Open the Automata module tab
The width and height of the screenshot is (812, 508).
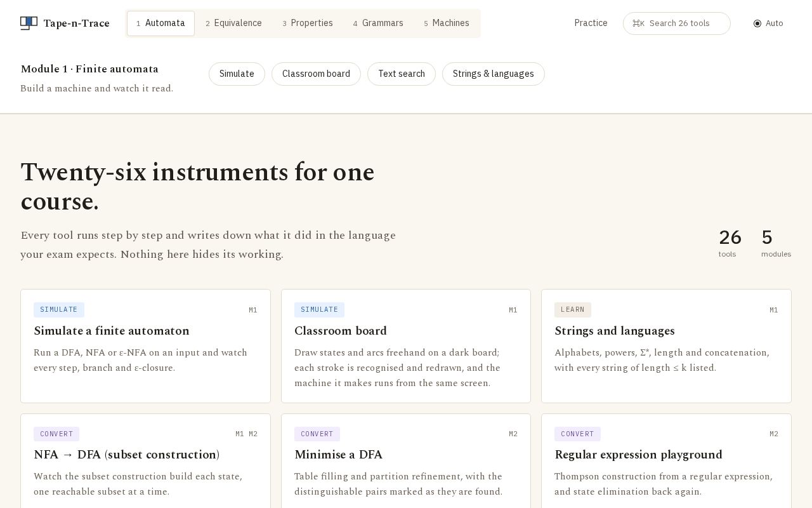coord(160,23)
